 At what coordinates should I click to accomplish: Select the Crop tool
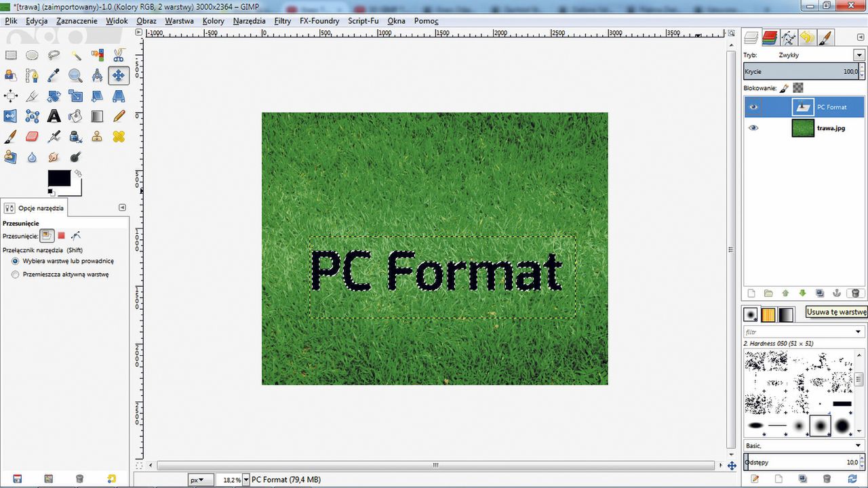32,96
